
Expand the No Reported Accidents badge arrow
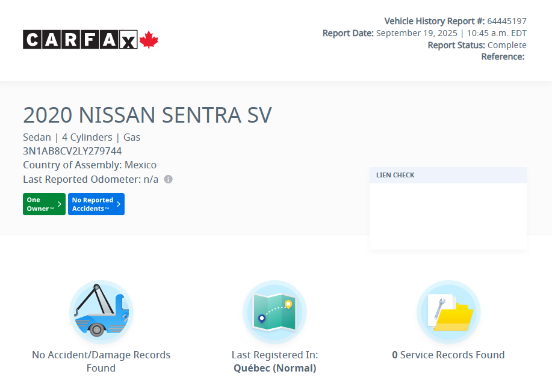point(119,204)
